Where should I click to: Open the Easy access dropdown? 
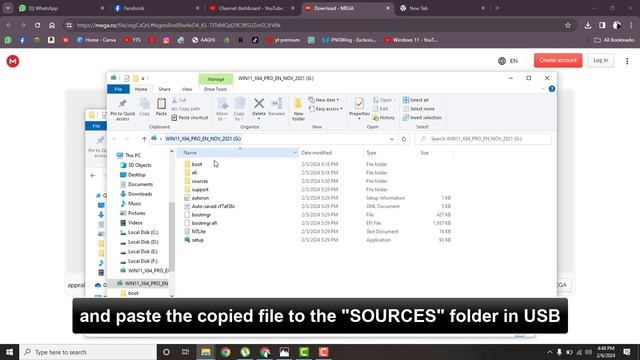point(326,109)
